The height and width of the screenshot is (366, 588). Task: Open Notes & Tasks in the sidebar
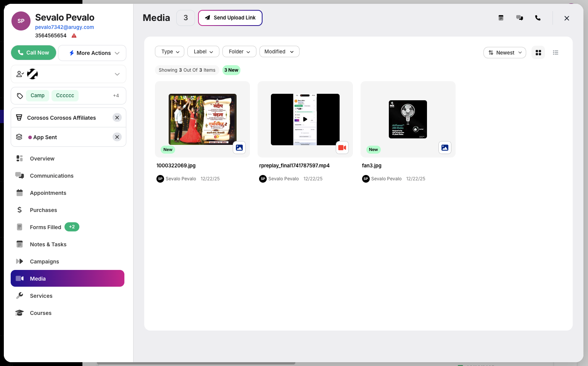coord(68,244)
